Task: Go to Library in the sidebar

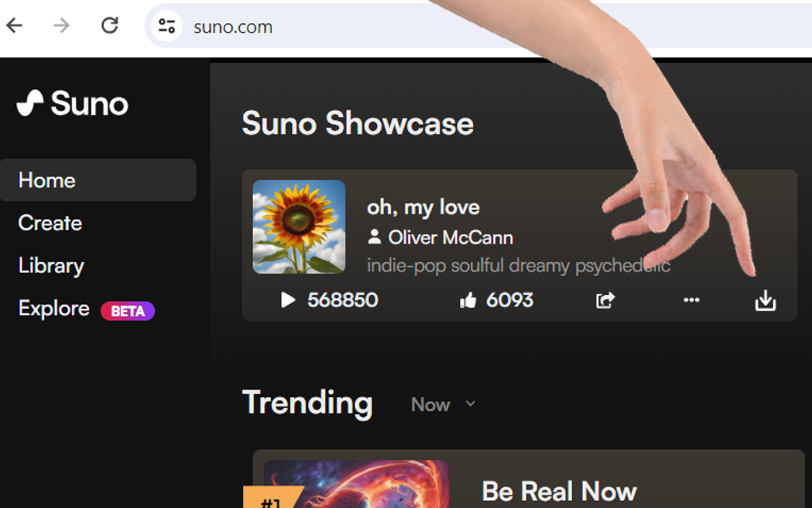Action: pos(51,265)
